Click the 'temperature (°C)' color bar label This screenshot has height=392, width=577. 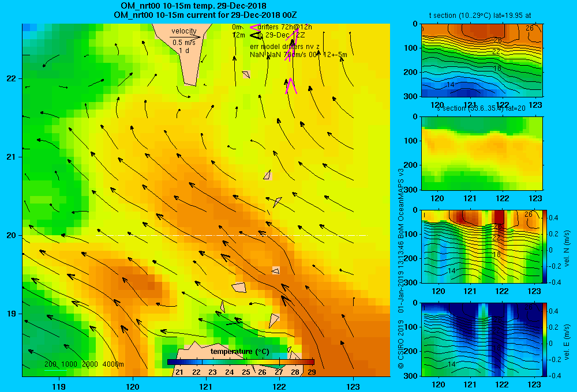click(239, 352)
